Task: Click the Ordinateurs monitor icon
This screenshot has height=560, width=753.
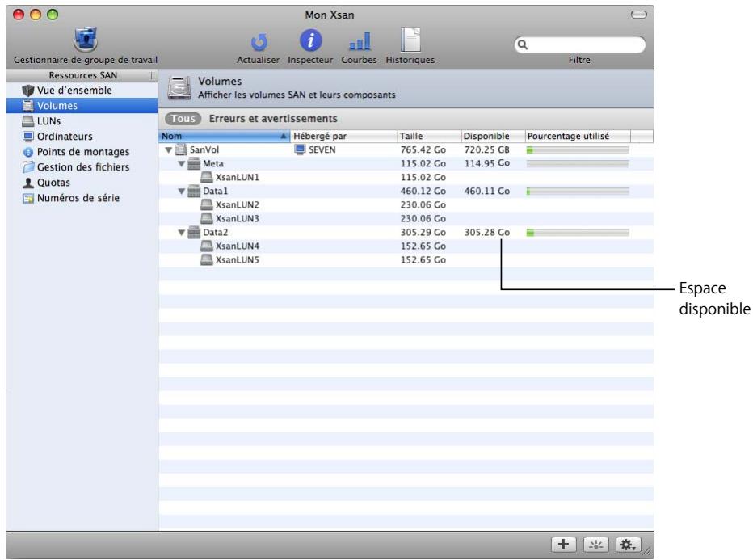Action: pos(28,137)
